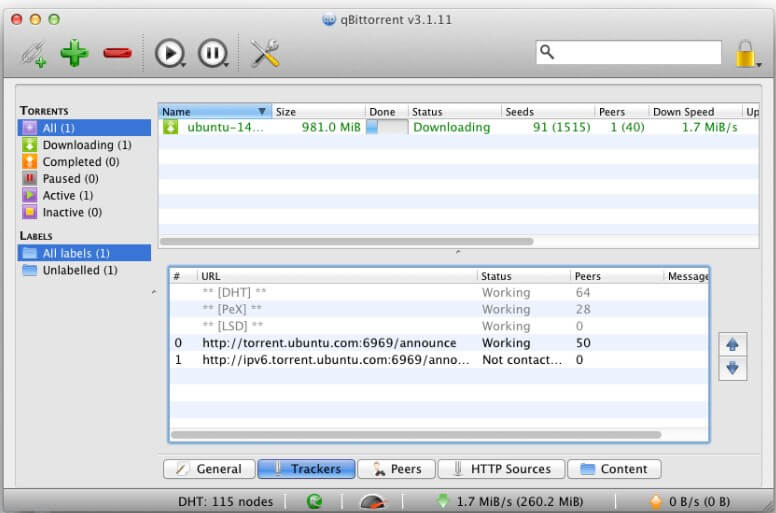Click the green connection status icon
The width and height of the screenshot is (776, 513).
(x=314, y=502)
